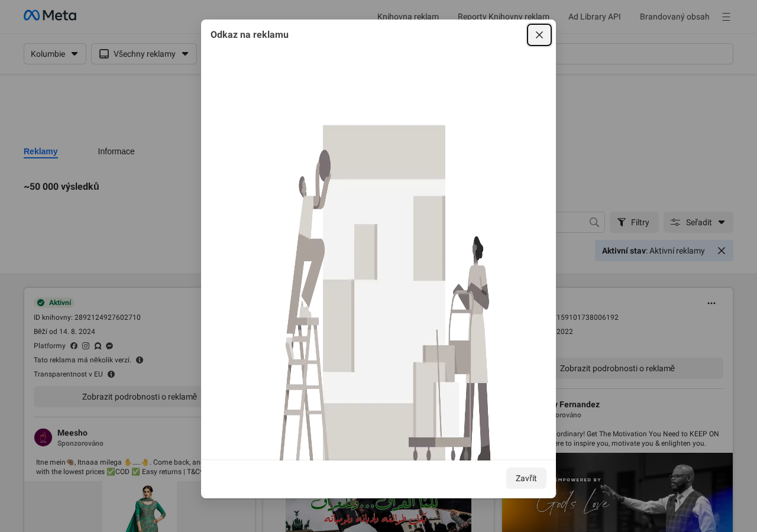Open the Všechny reklamy category dropdown
Screen dimensions: 757x532
click(x=144, y=54)
